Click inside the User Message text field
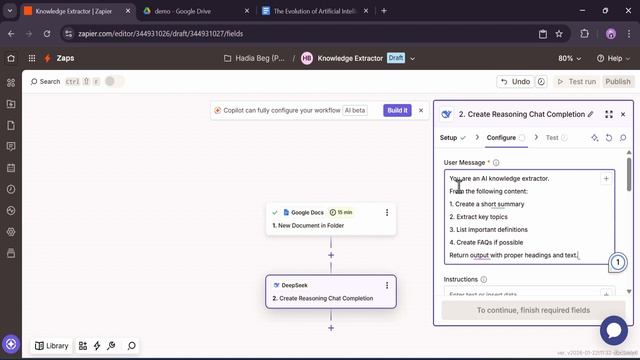640x360 pixels. click(x=529, y=217)
